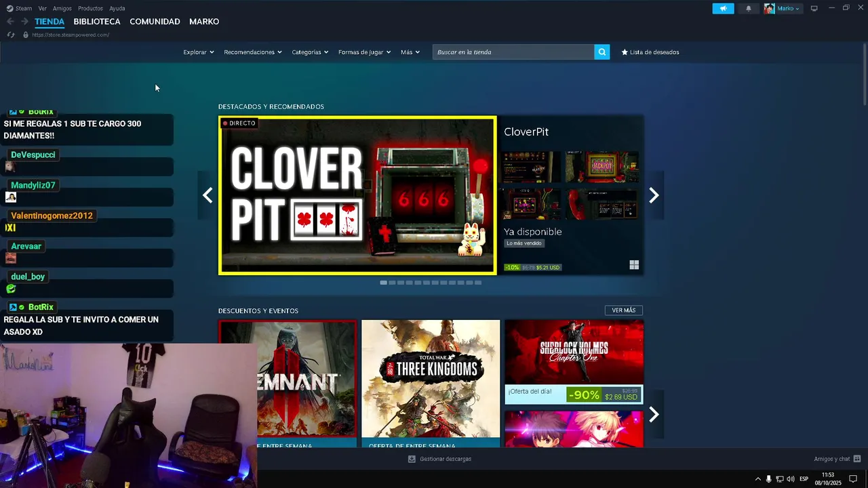The width and height of the screenshot is (868, 488).
Task: Click the VER MÁS button
Action: (624, 310)
